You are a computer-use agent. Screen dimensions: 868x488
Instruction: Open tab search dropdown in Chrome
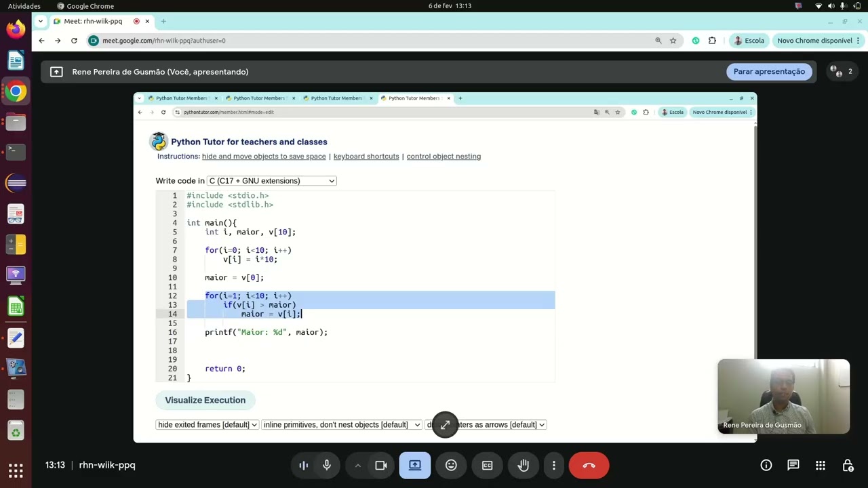point(41,21)
